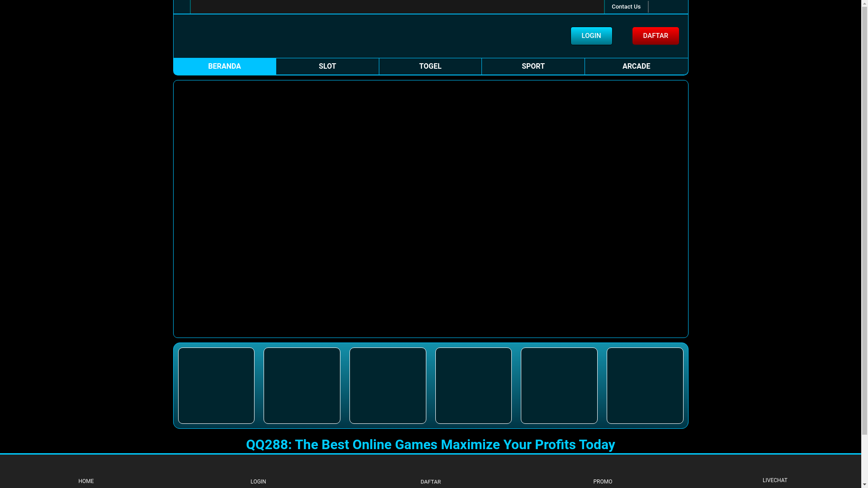Open DAFTAR in the bottom bar

[430, 482]
